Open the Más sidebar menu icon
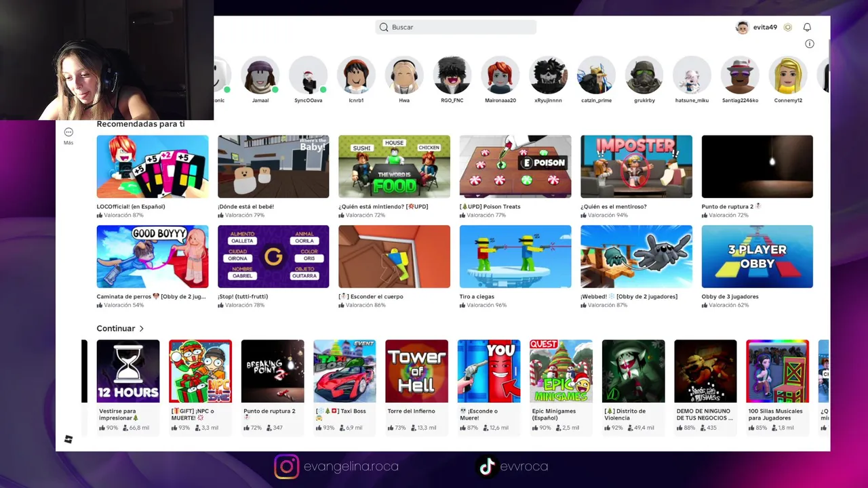 [x=68, y=132]
